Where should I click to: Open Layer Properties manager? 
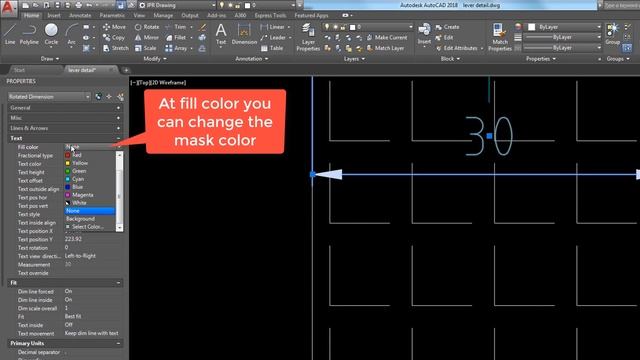click(x=308, y=37)
